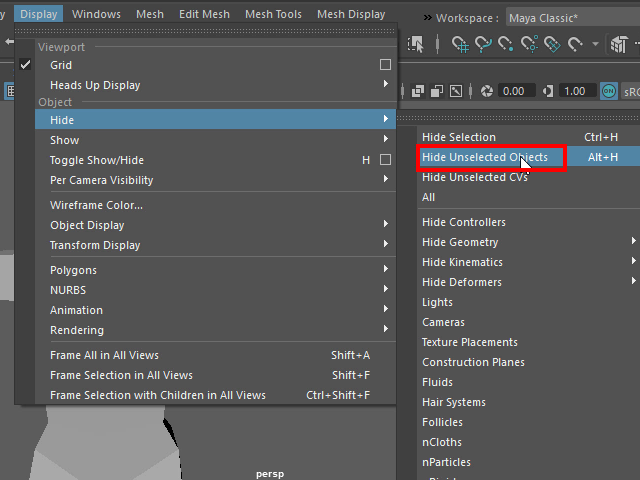
Task: Open the Mesh Tools menu
Action: pos(273,14)
